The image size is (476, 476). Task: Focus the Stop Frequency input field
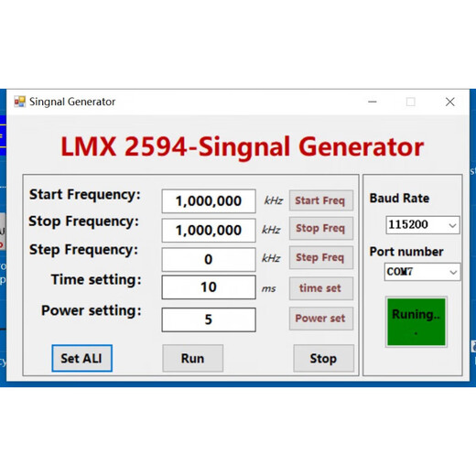click(x=209, y=231)
